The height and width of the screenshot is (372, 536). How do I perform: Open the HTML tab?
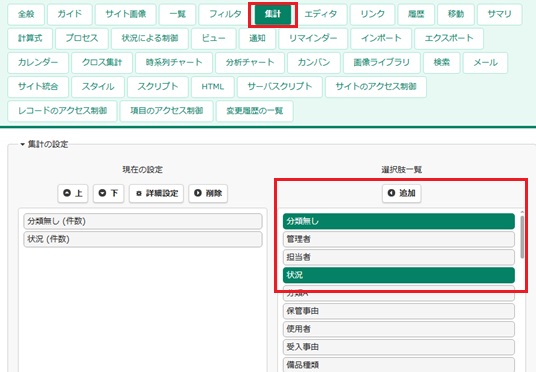pos(213,87)
